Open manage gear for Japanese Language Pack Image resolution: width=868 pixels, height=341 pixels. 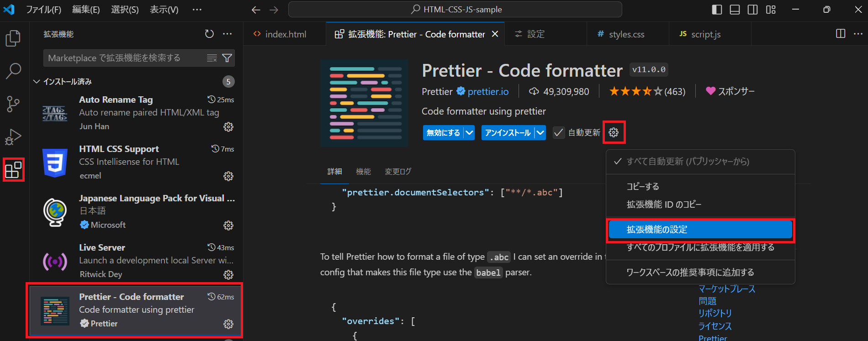228,226
